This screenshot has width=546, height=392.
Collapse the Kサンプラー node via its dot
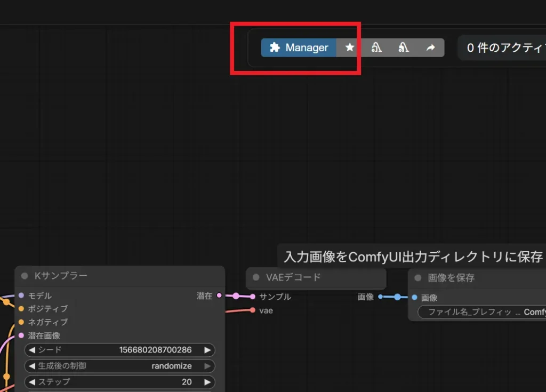pyautogui.click(x=24, y=276)
